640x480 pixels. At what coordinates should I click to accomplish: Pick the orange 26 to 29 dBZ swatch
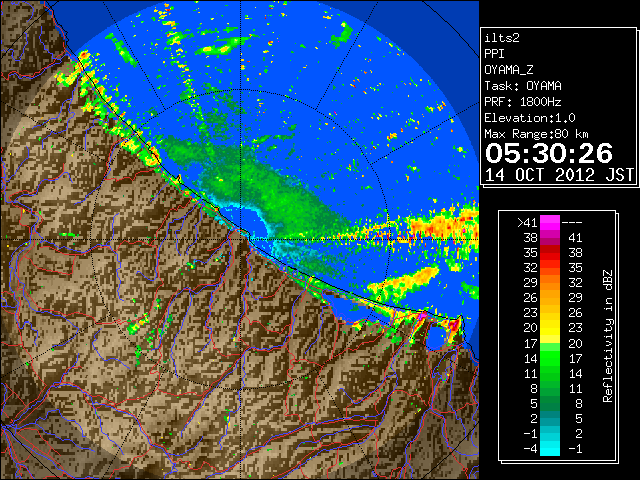pyautogui.click(x=550, y=298)
